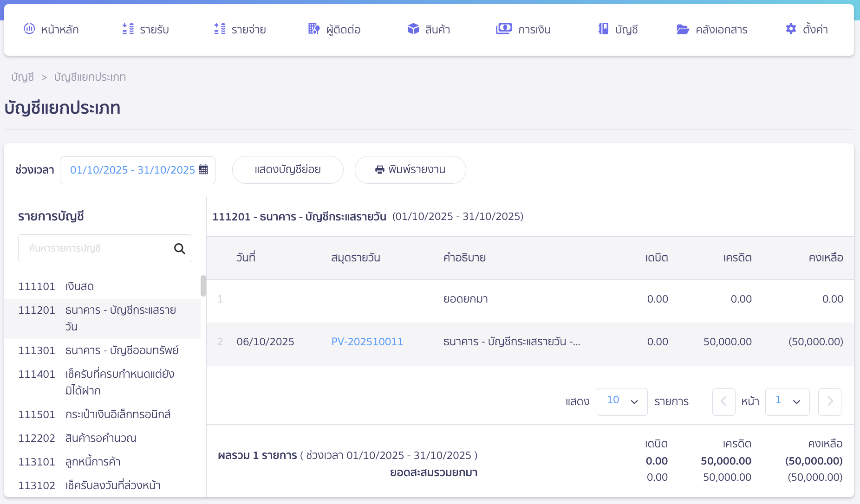Click the box icon for สินค้า
This screenshot has height=504, width=860.
click(x=413, y=29)
